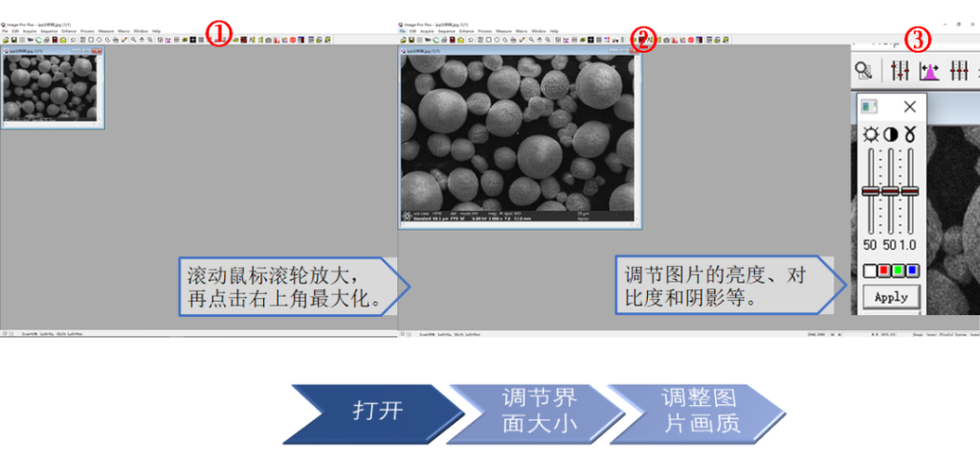
Task: Click the half-circle contrast icon
Action: coord(890,135)
